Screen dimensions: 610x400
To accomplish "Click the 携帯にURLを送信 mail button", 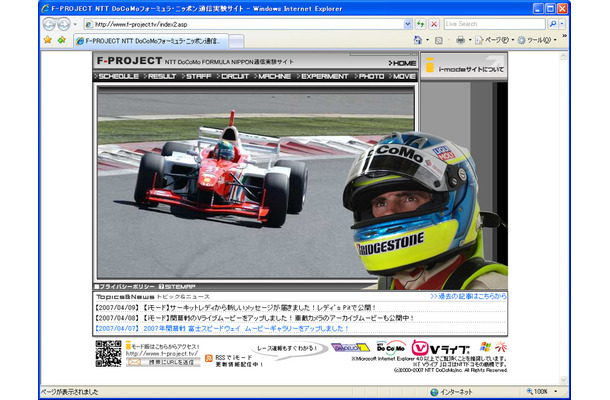I will [x=163, y=362].
